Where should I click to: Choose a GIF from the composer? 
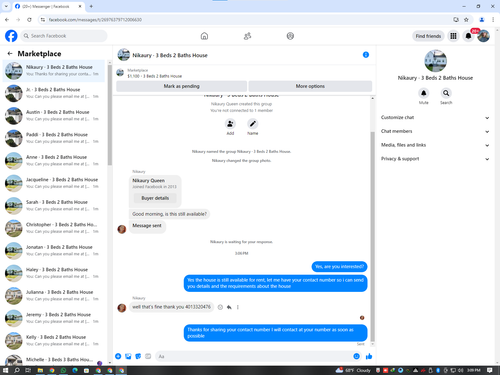[x=148, y=356]
